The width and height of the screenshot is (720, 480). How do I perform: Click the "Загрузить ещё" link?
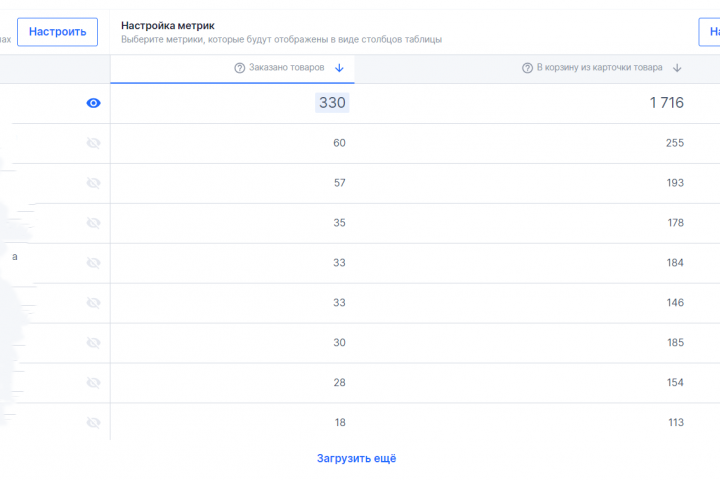357,458
